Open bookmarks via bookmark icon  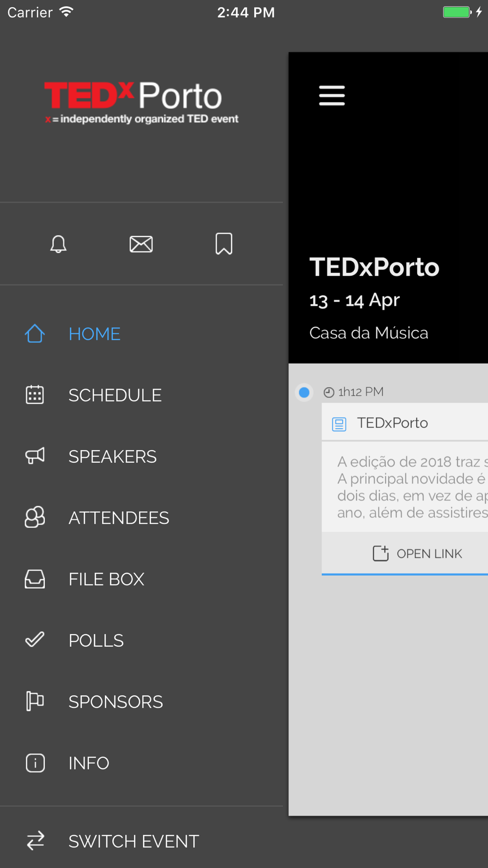coord(224,244)
